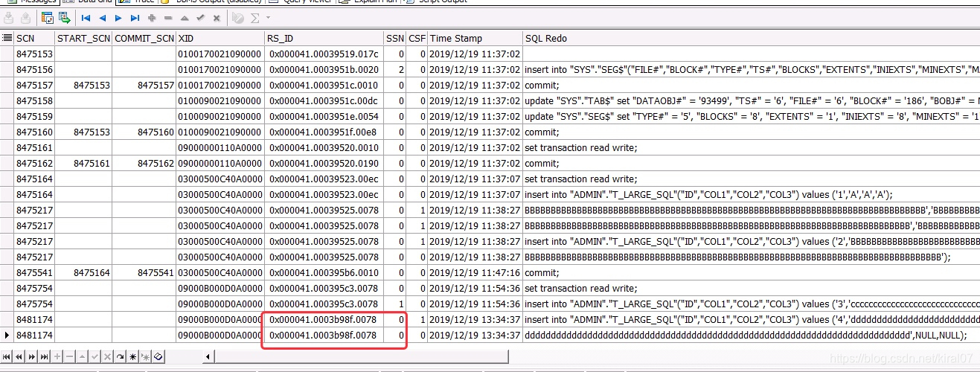This screenshot has width=980, height=372.
Task: Select update SYS.SEG$ SQL Redo cell
Action: (x=751, y=116)
